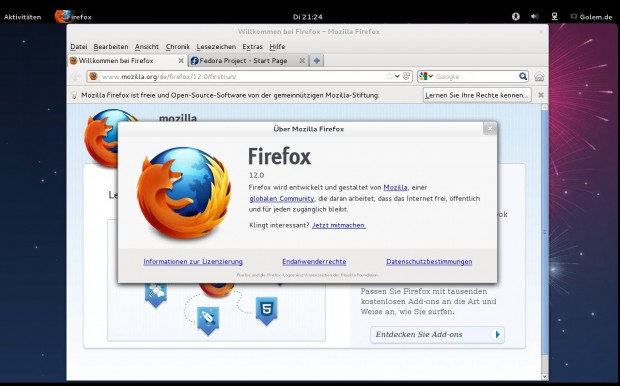Go to the home page icon

tap(539, 76)
